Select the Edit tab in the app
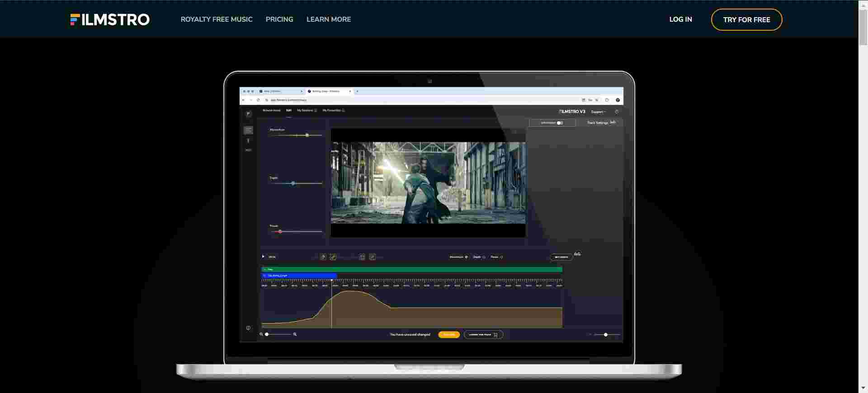 point(288,110)
